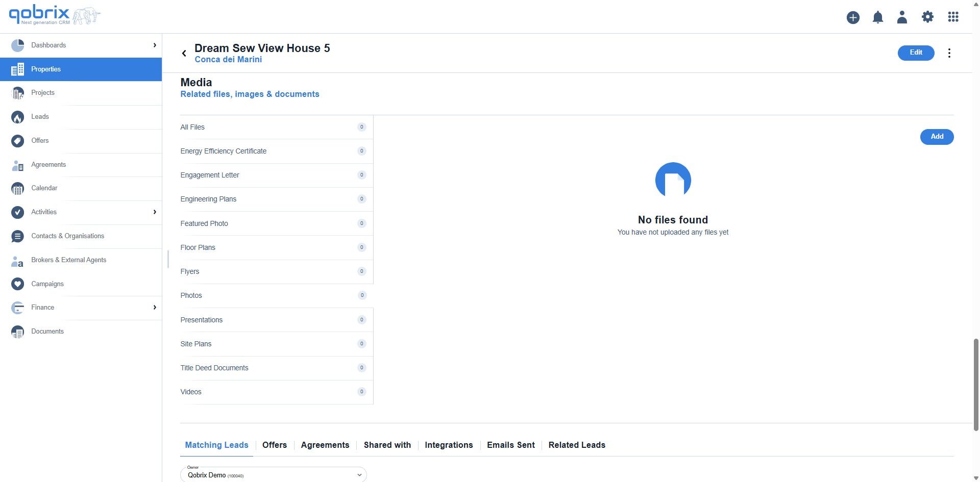The width and height of the screenshot is (980, 482).
Task: Click the plus quick-create icon
Action: [853, 17]
